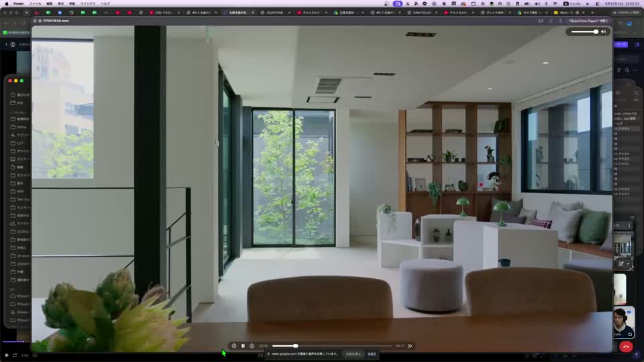The height and width of the screenshot is (362, 644).
Task: Select the first item in the Finder sidebar
Action: 19,95
